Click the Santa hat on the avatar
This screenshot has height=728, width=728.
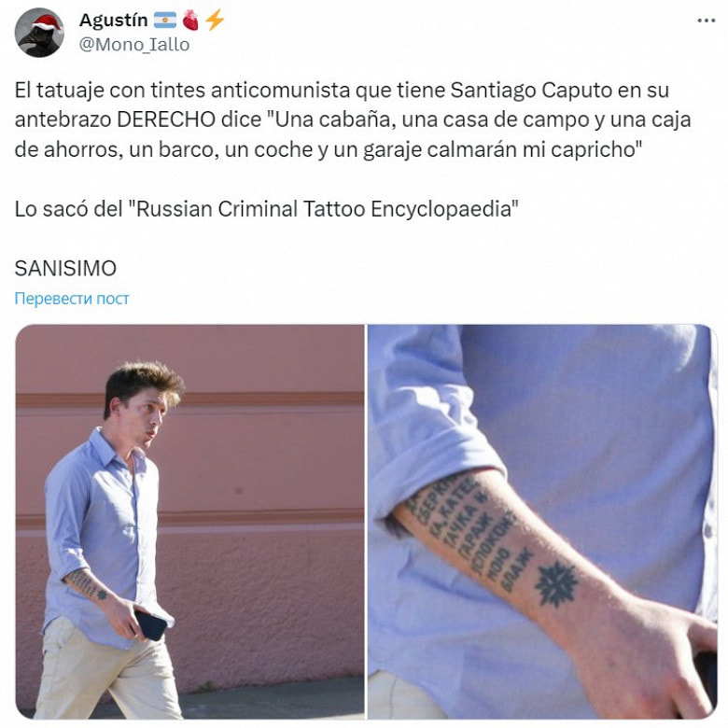coord(48,23)
